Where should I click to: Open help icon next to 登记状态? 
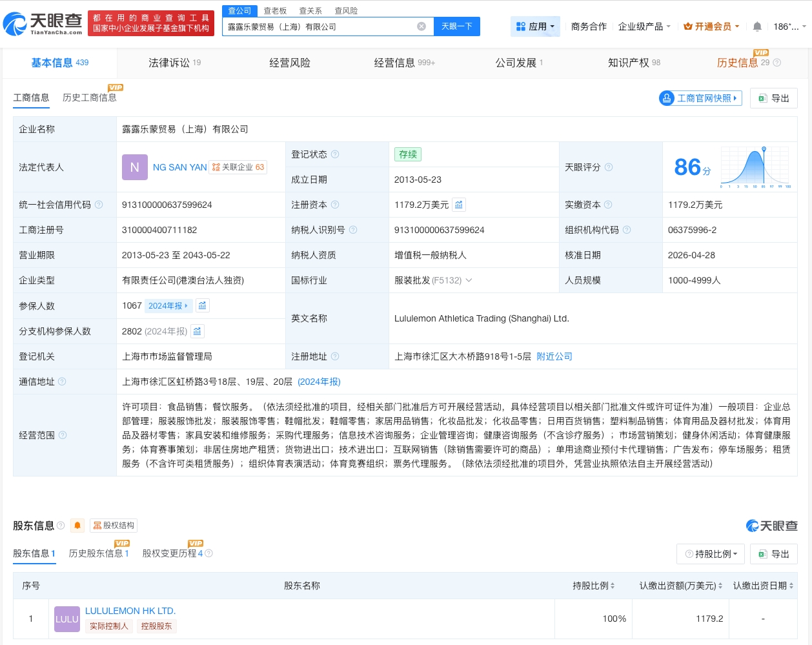point(335,154)
